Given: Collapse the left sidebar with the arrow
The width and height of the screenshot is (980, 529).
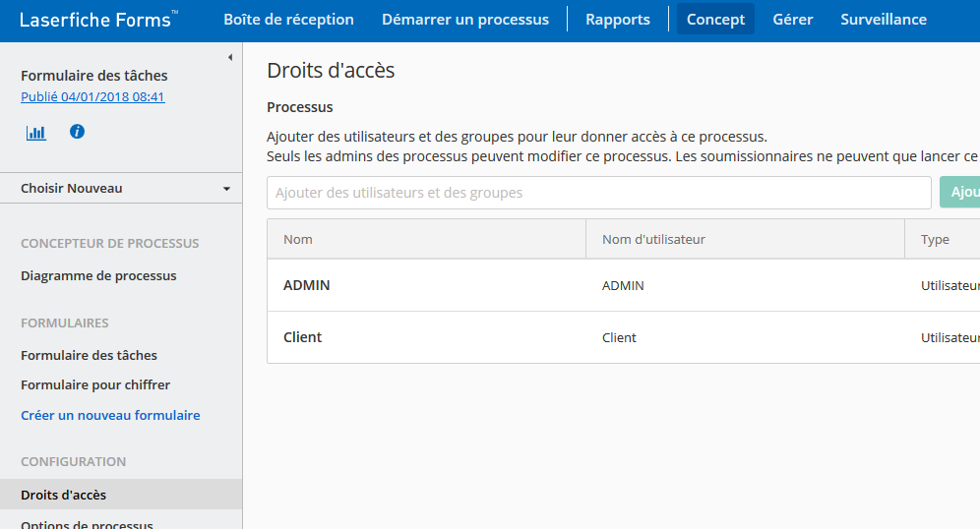Looking at the screenshot, I should (x=230, y=57).
